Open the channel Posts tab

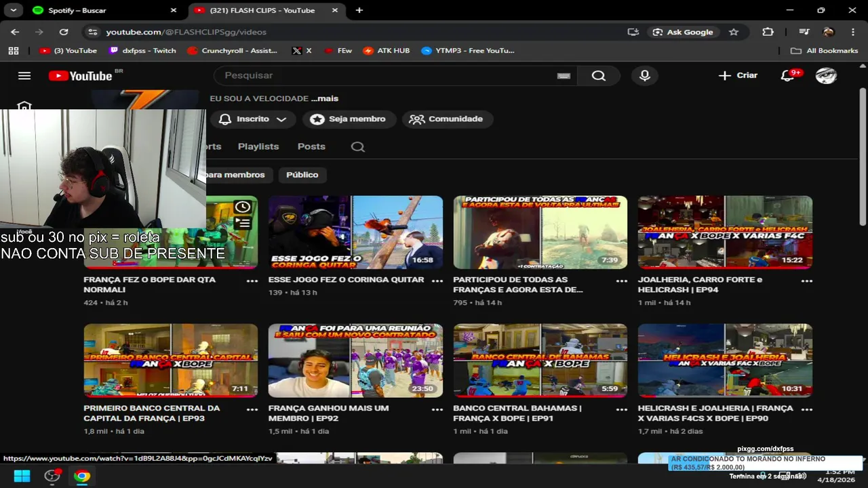[311, 146]
